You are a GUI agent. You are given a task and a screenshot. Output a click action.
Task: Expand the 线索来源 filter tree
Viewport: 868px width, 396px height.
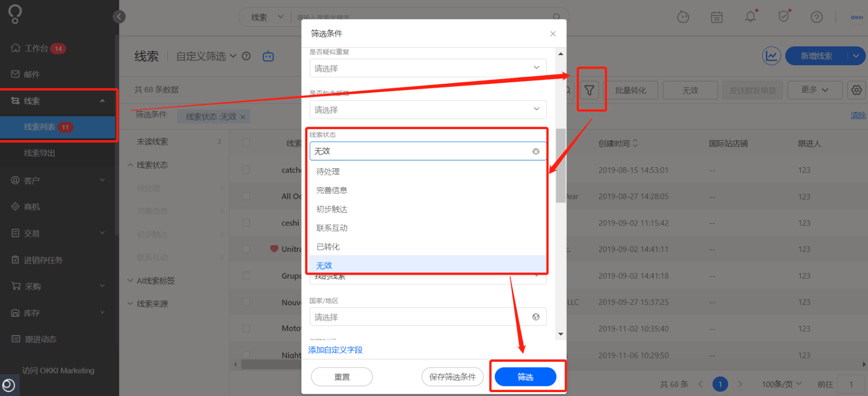coord(130,304)
